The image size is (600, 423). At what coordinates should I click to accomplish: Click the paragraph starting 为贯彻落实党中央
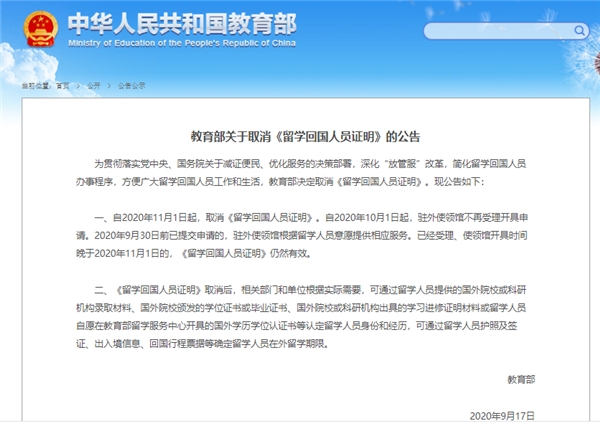tap(301, 173)
